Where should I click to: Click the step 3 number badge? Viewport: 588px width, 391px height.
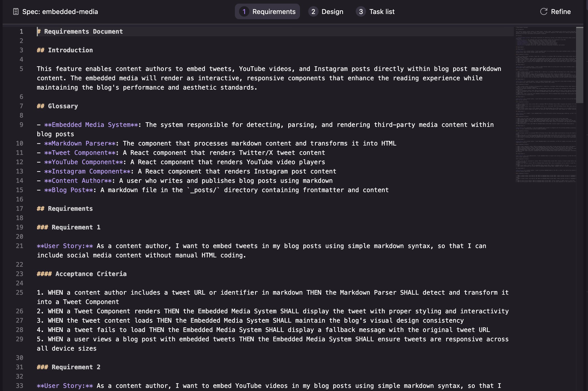[x=361, y=12]
